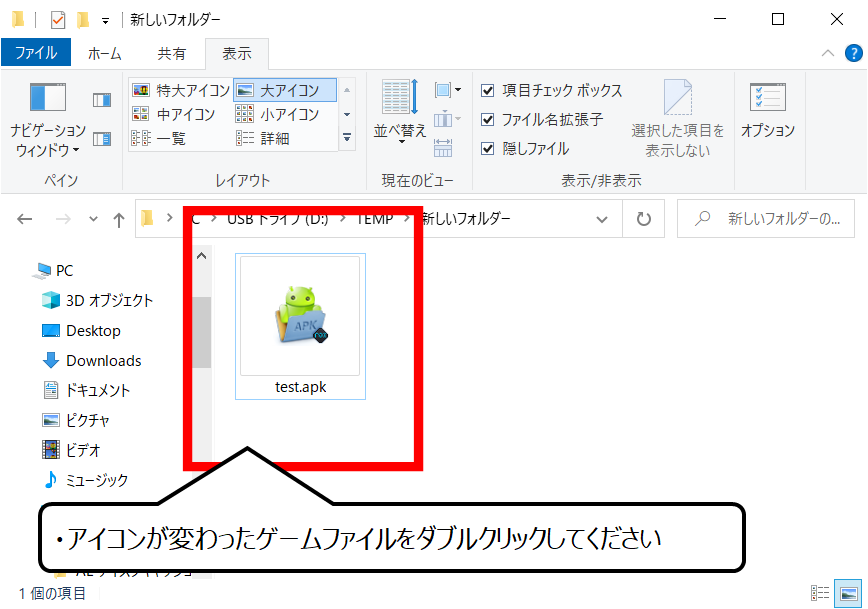868x609 pixels.
Task: Click the new folder quick access icon
Action: (x=83, y=20)
